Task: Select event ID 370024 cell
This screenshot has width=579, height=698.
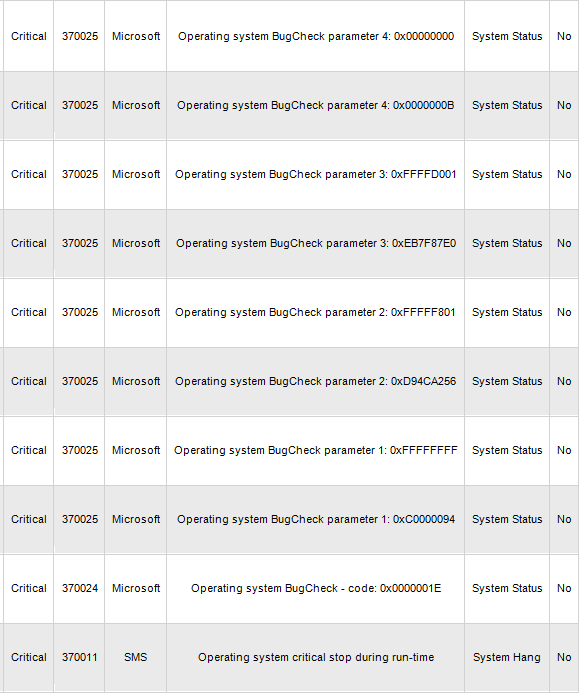Action: tap(80, 588)
